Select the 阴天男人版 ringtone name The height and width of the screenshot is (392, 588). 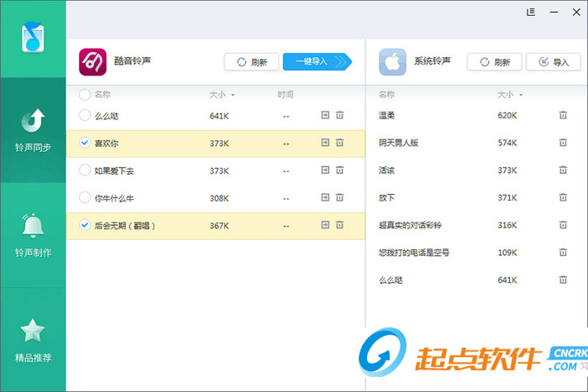coord(398,143)
